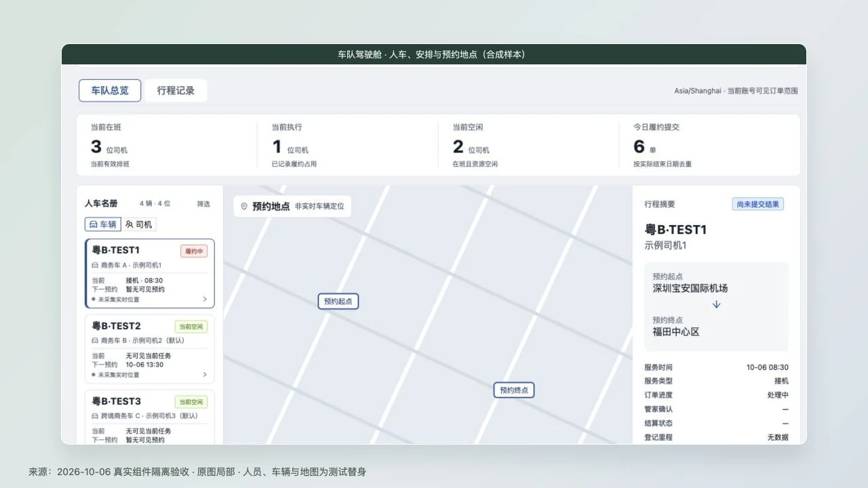Screen dimensions: 868x488
Task: Select the 粤B·TEST3 vehicle title
Action: click(117, 401)
